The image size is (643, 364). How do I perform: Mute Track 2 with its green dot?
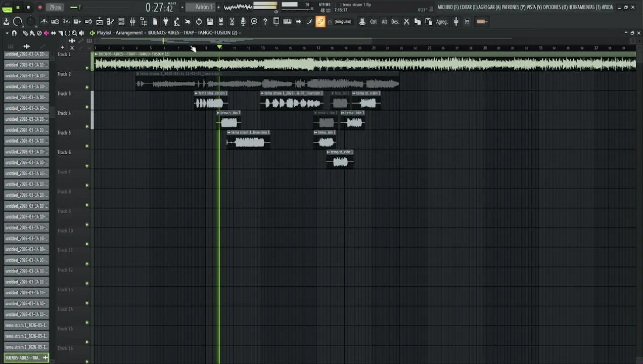click(x=87, y=87)
